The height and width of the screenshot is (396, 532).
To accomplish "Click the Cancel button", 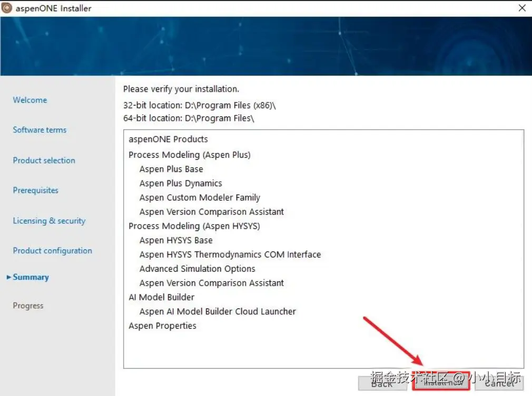I will (499, 383).
